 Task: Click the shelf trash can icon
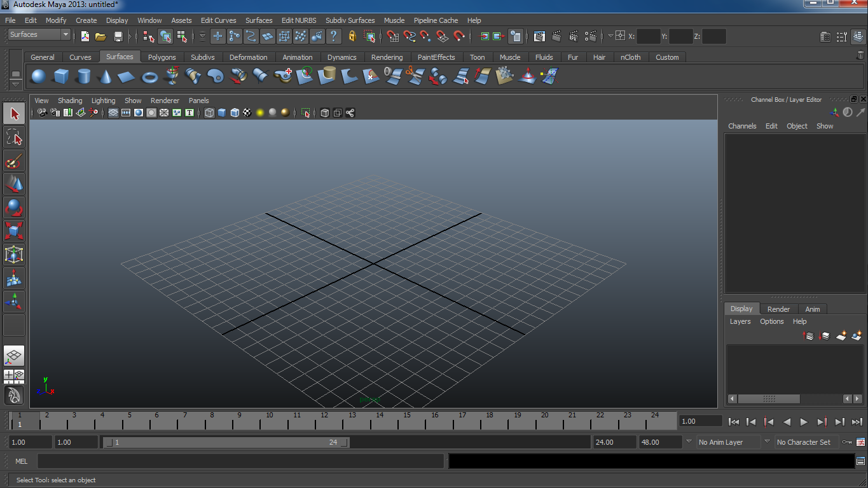click(x=860, y=56)
